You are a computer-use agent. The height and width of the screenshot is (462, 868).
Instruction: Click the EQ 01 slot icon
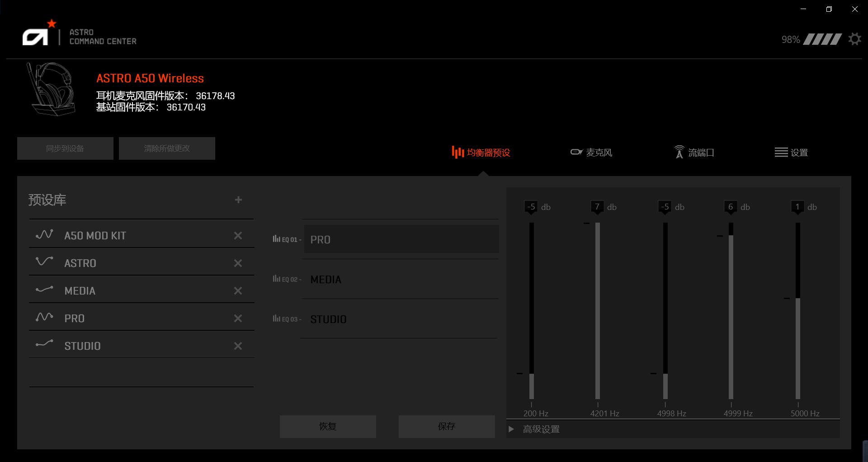click(276, 239)
